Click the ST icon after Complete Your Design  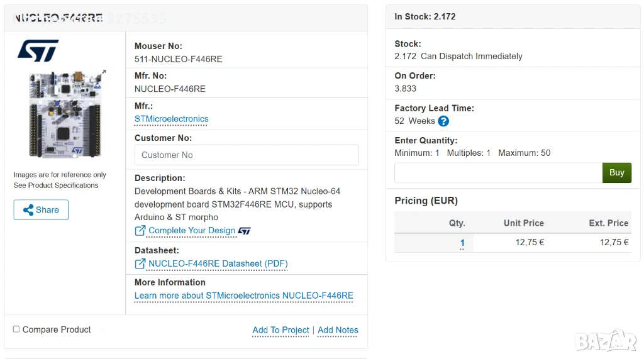click(x=245, y=231)
